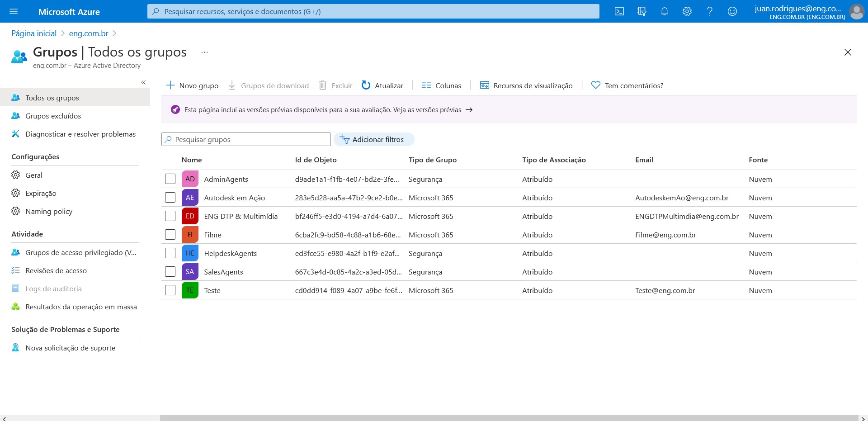Open the SalesAgents group
Screen dimensions: 868x421
223,272
